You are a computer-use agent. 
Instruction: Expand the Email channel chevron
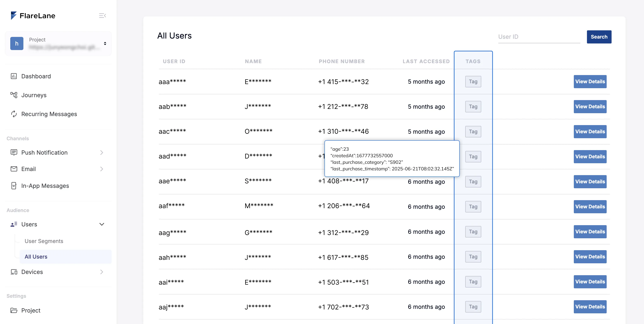pos(102,169)
